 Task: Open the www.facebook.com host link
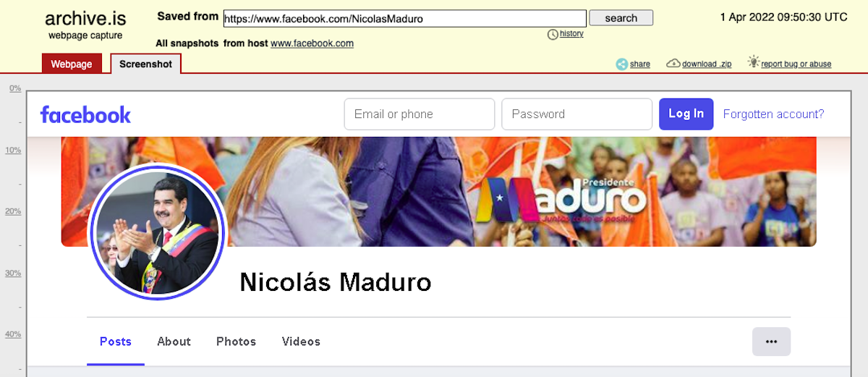(x=312, y=43)
